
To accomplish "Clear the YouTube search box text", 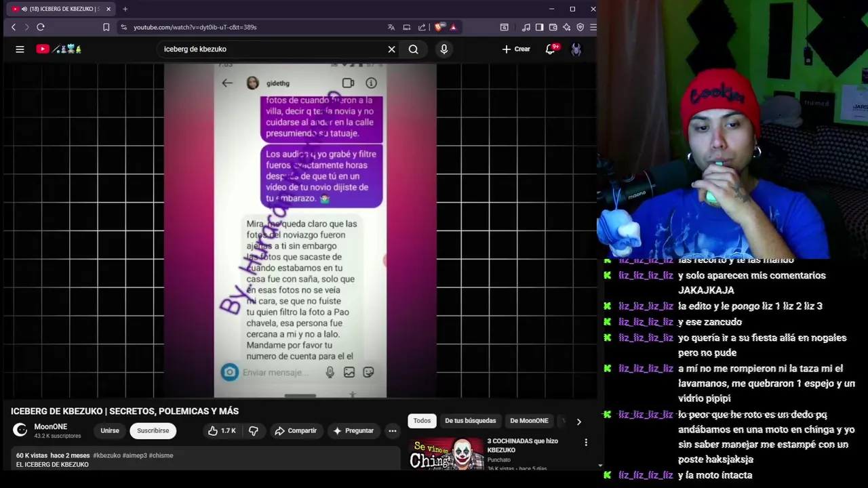I will (391, 49).
